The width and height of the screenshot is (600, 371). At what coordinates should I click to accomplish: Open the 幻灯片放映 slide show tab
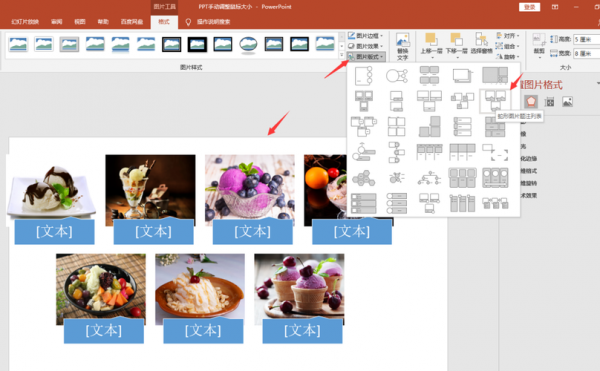pyautogui.click(x=25, y=22)
